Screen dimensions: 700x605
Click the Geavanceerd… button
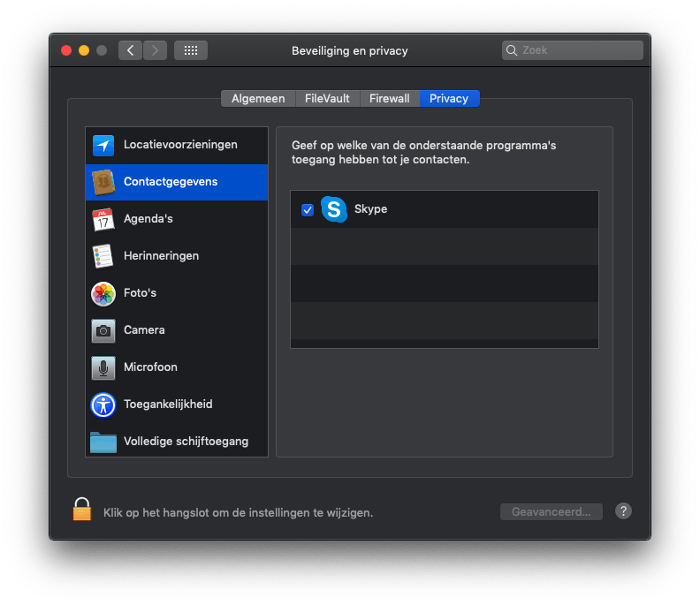(x=552, y=511)
